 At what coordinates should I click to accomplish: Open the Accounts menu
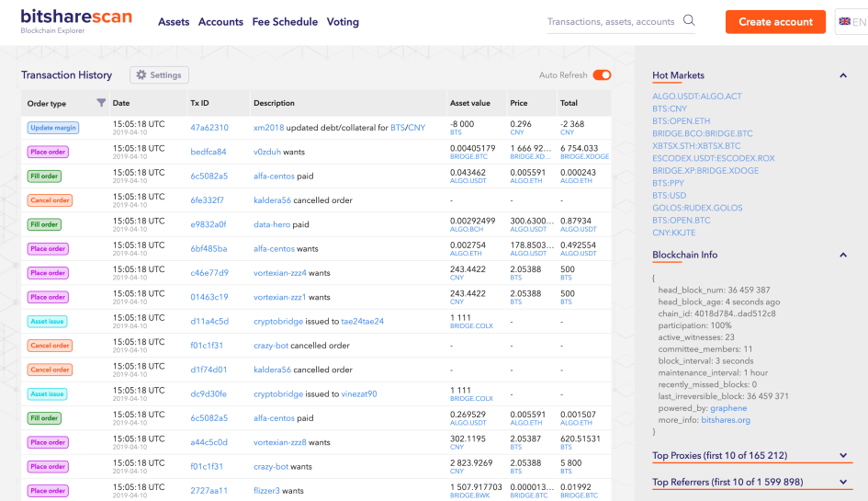coord(220,22)
